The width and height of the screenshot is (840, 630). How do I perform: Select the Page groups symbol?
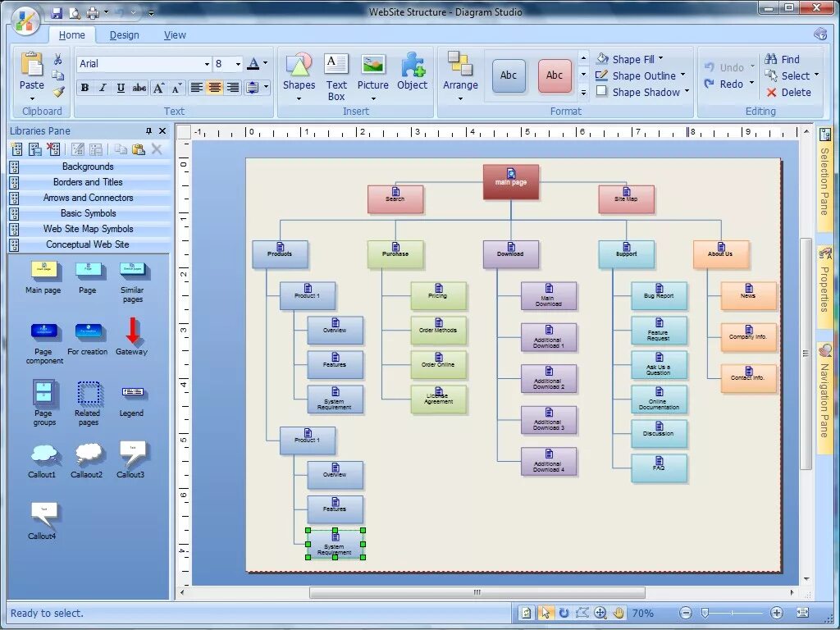point(44,393)
